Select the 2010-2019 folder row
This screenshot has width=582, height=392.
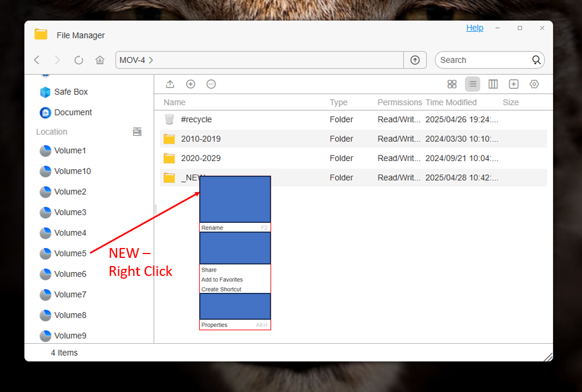coord(353,139)
